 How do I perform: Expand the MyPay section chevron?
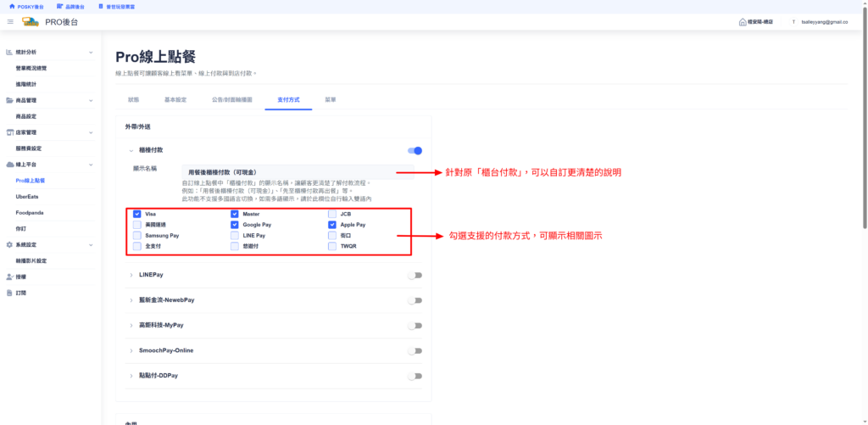(x=131, y=325)
